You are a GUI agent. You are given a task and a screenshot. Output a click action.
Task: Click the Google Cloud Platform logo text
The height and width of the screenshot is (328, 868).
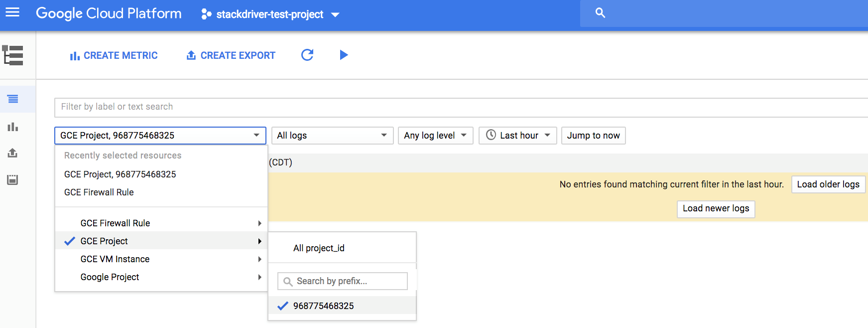point(109,13)
